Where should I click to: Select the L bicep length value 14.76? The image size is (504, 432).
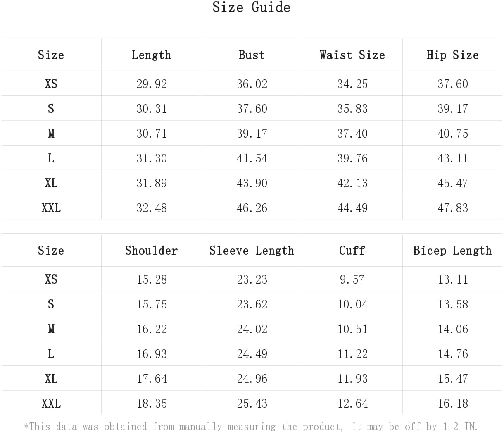click(x=453, y=354)
